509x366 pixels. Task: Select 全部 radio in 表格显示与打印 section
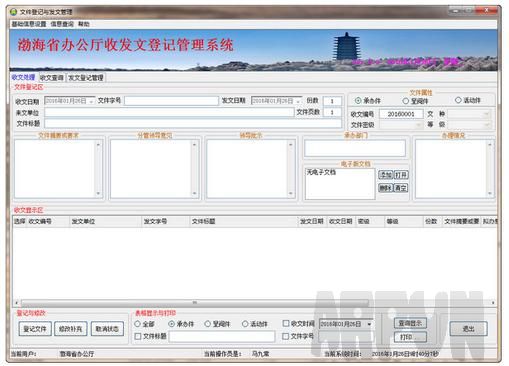(x=137, y=324)
